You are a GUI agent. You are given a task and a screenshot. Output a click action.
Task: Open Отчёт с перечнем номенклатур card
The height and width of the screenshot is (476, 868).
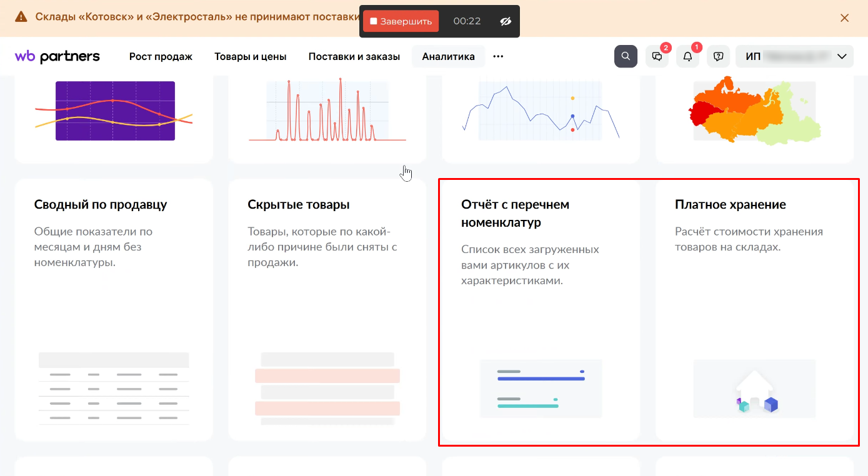click(x=541, y=310)
